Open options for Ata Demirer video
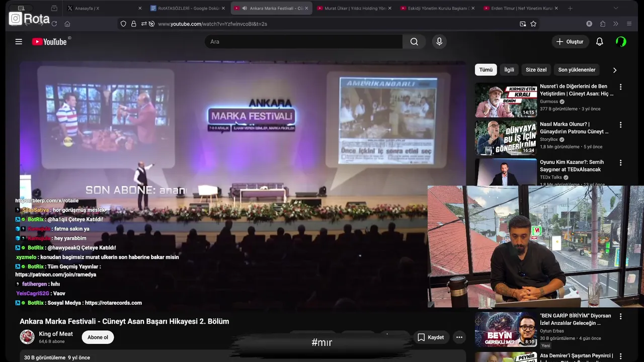The image size is (644, 362). click(620, 356)
